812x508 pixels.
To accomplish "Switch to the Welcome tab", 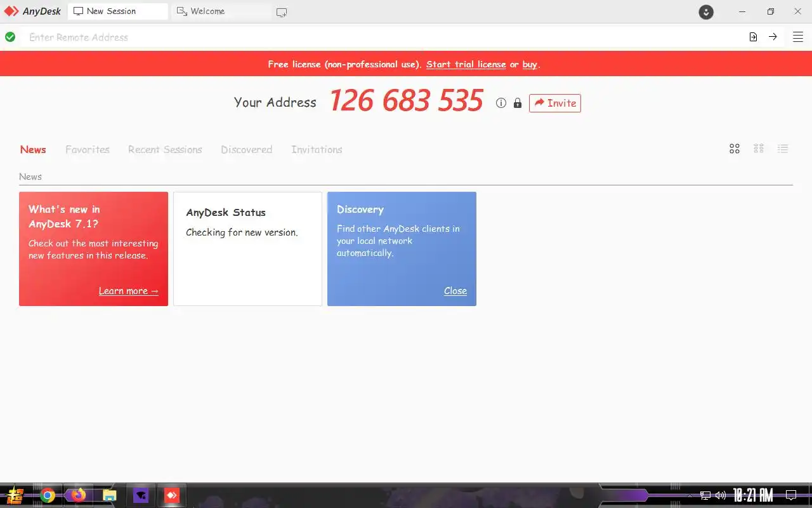I will tap(221, 11).
